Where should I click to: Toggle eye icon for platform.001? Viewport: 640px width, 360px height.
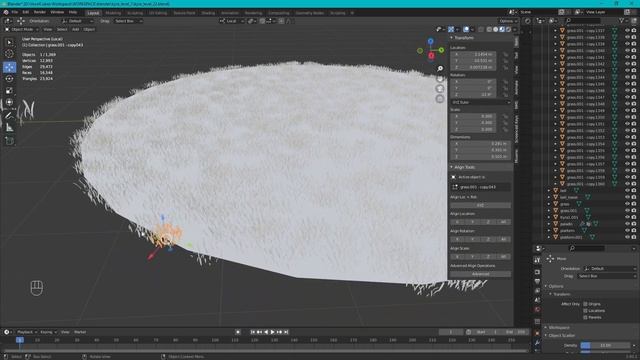(x=627, y=237)
